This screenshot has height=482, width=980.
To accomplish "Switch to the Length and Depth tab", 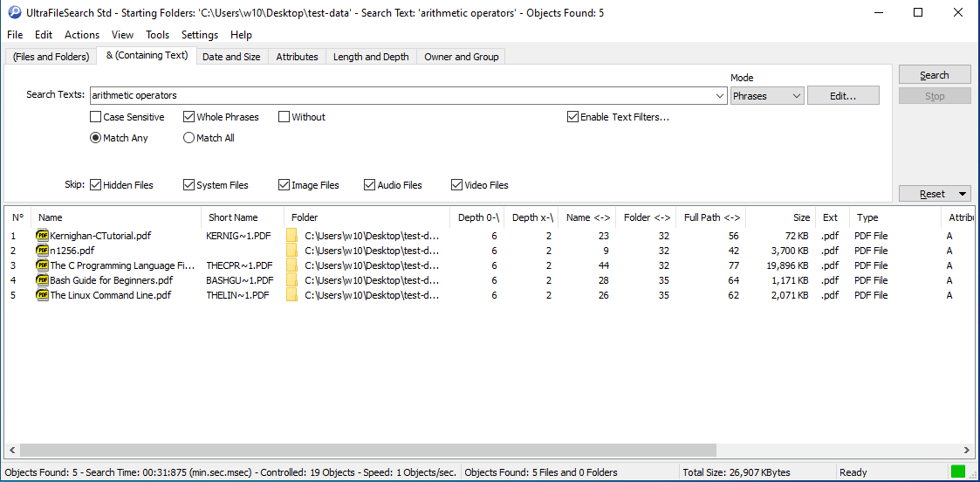I will (x=371, y=56).
